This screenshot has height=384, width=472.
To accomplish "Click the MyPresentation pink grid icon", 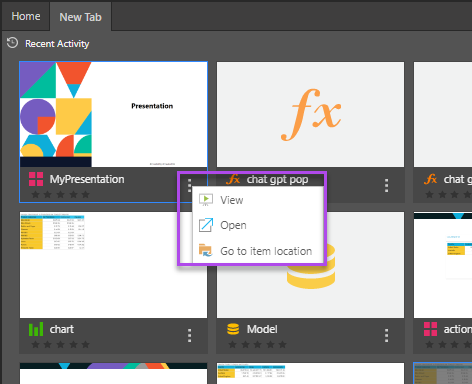I will (x=36, y=179).
